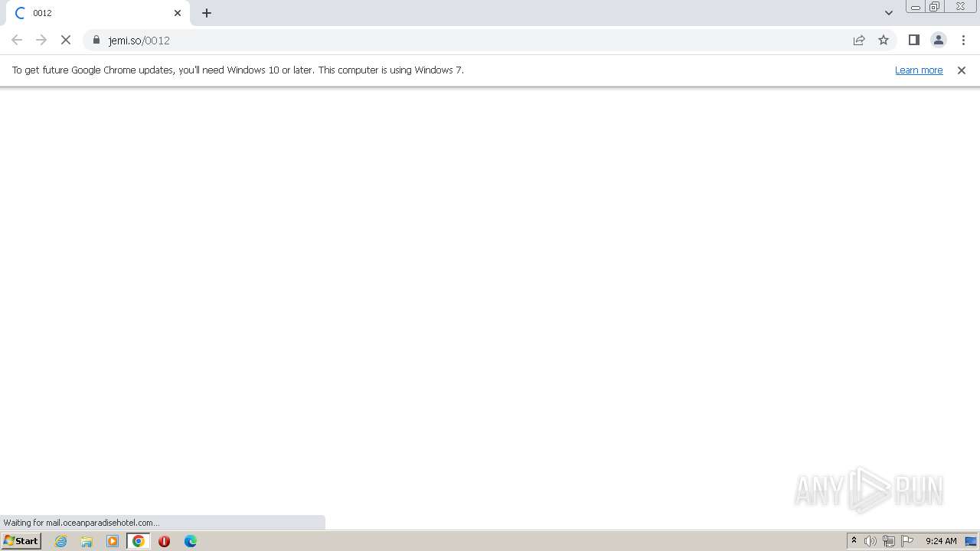This screenshot has height=551, width=980.
Task: Click the browser back arrow
Action: (17, 40)
